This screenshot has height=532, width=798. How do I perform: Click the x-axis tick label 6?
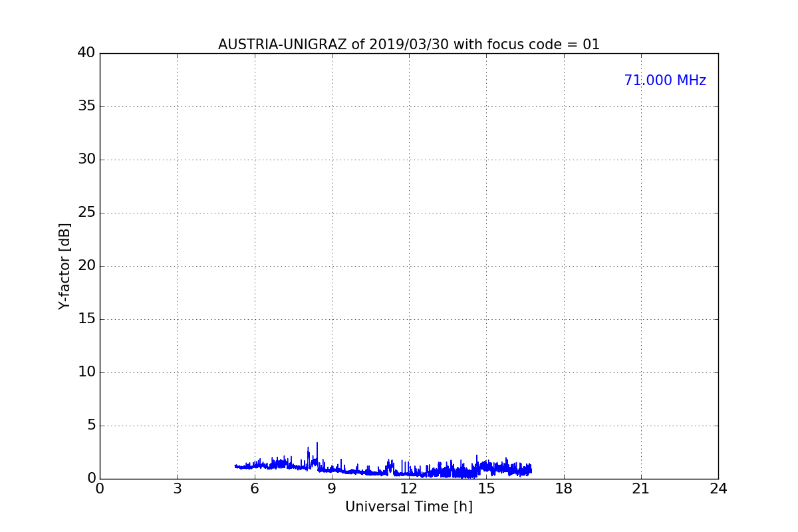click(x=254, y=489)
